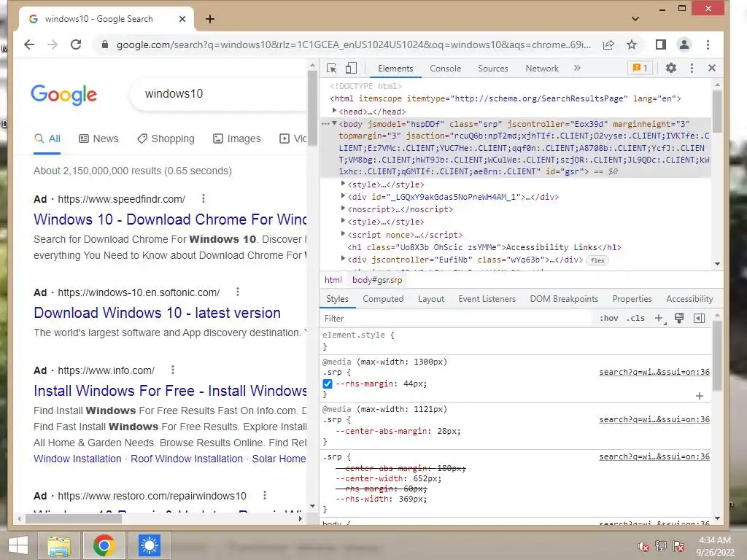
Task: Open the DOM Breakpoints tab
Action: pyautogui.click(x=564, y=299)
